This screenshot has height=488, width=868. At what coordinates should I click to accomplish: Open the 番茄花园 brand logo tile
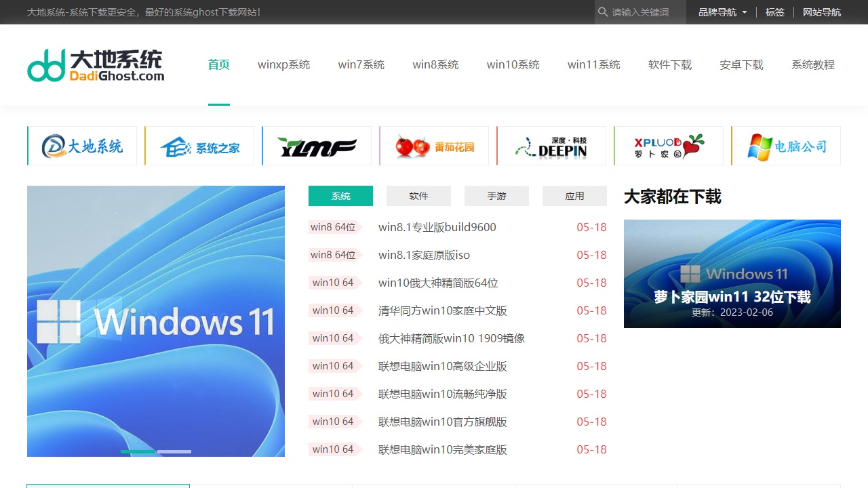click(x=434, y=146)
